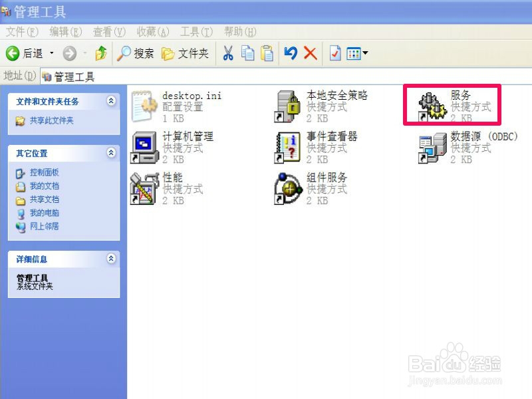
Task: Select the 数据源 (ODBC) shortcut icon
Action: (432, 148)
